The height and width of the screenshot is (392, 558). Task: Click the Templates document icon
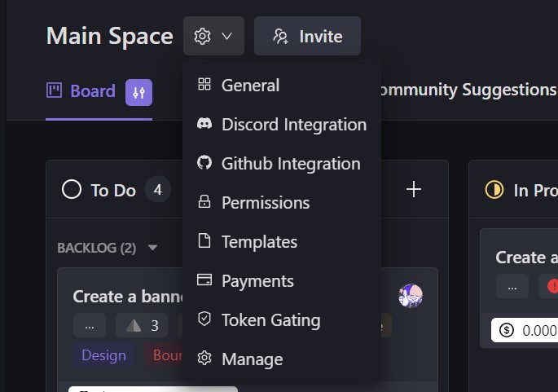[204, 242]
